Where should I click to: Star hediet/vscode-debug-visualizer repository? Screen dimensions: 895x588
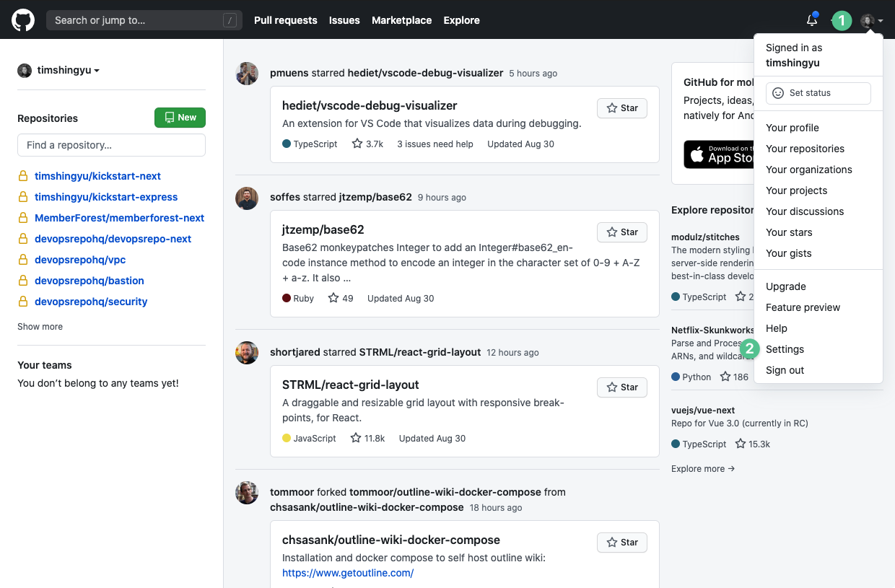tap(622, 108)
